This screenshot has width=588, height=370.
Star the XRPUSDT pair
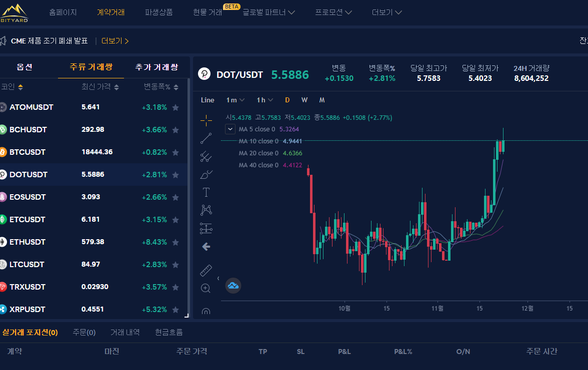coord(175,310)
